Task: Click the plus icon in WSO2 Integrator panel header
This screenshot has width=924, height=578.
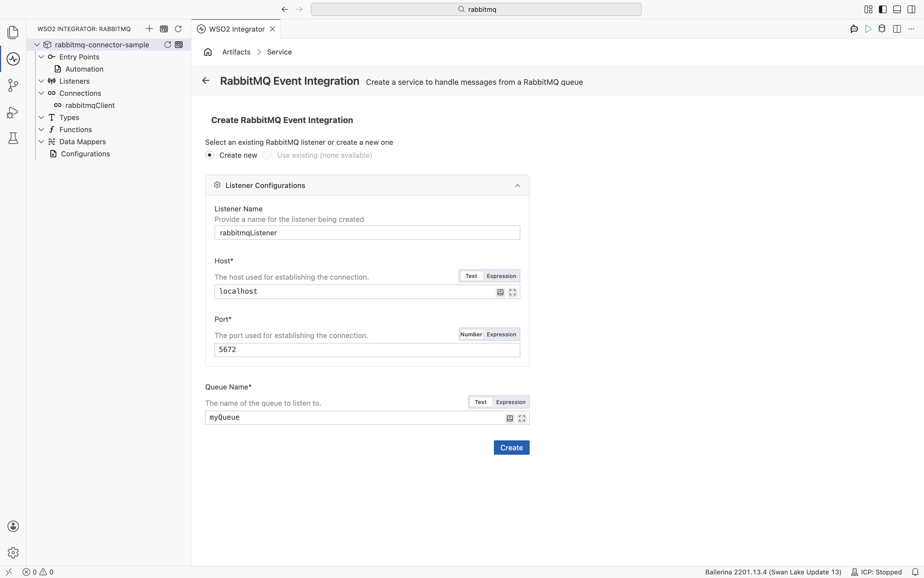Action: (x=149, y=29)
